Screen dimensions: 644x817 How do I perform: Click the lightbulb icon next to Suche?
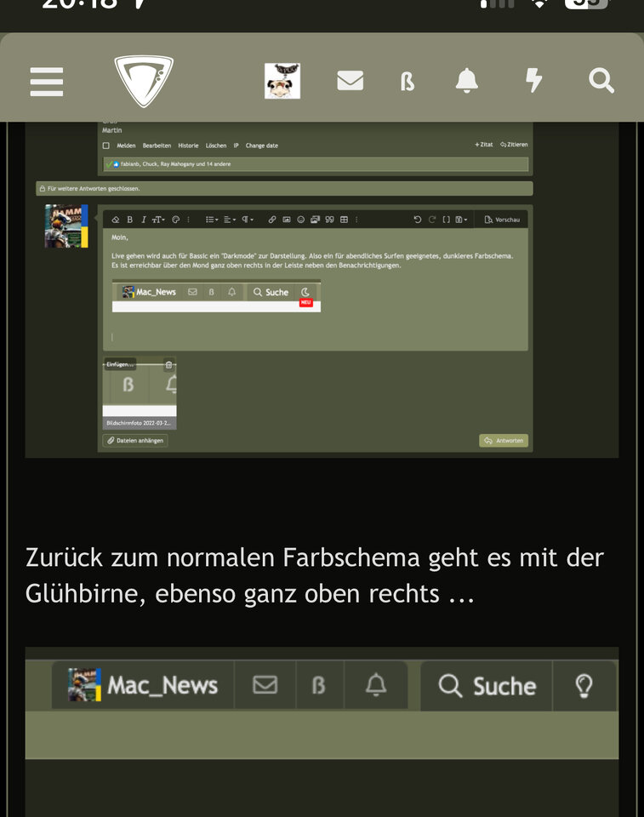pos(584,686)
